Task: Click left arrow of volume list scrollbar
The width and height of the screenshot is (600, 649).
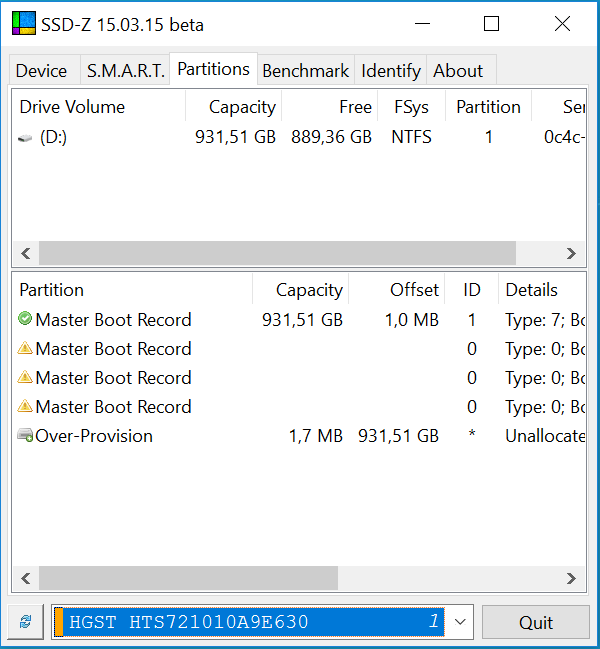Action: click(x=26, y=253)
